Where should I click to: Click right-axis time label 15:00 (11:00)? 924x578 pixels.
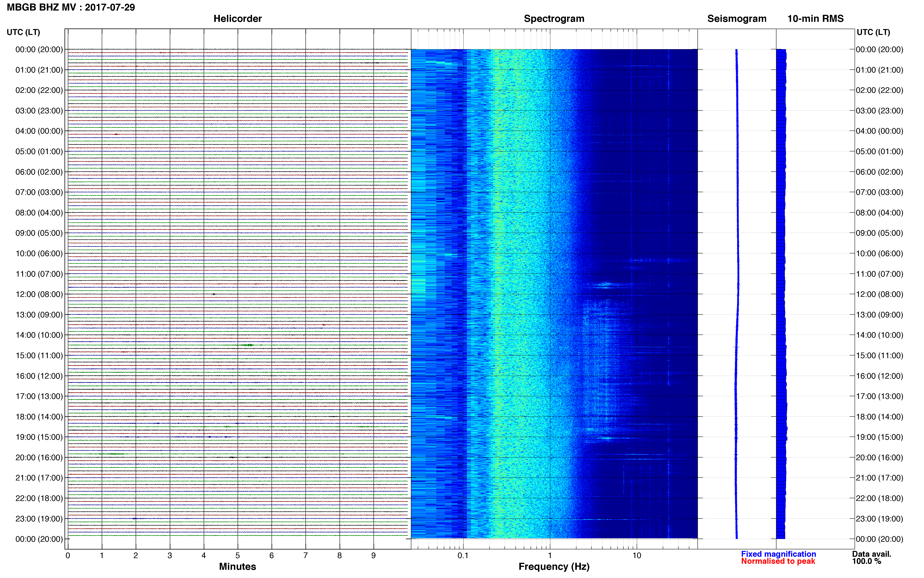[x=879, y=355]
